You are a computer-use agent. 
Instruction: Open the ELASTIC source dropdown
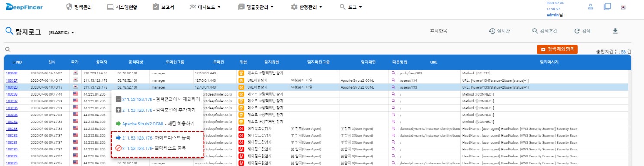coord(61,32)
